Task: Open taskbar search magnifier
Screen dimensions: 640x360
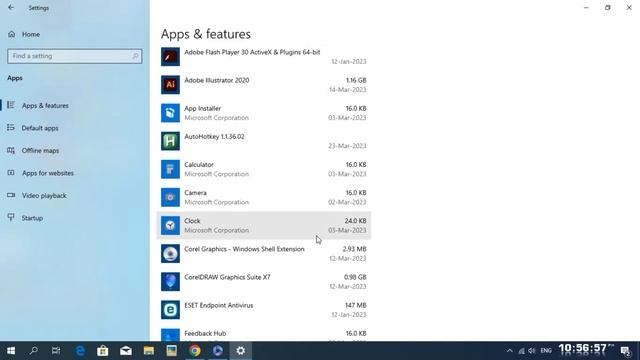Action: point(34,351)
